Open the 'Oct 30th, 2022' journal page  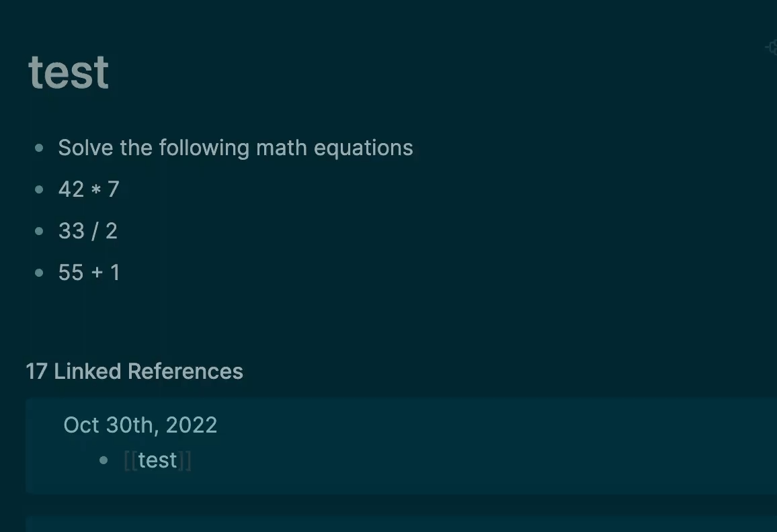tap(140, 425)
